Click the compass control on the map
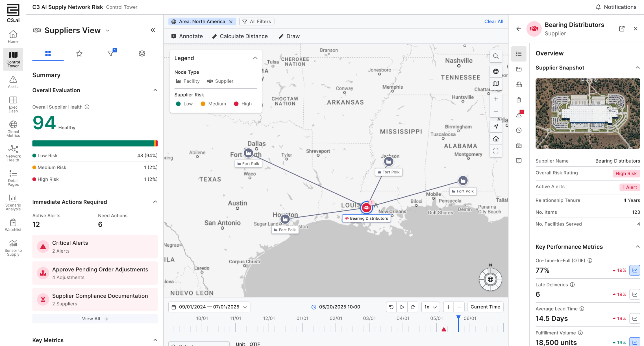The height and width of the screenshot is (346, 644). tap(490, 279)
